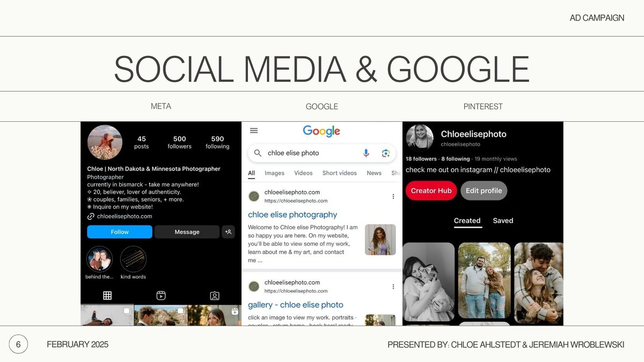Click the "18 followers" text on Pinterest
644x362 pixels.
click(x=421, y=159)
